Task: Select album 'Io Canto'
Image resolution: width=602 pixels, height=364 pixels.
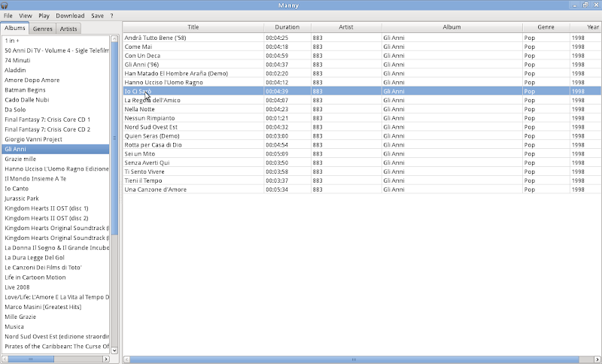Action: click(56, 189)
